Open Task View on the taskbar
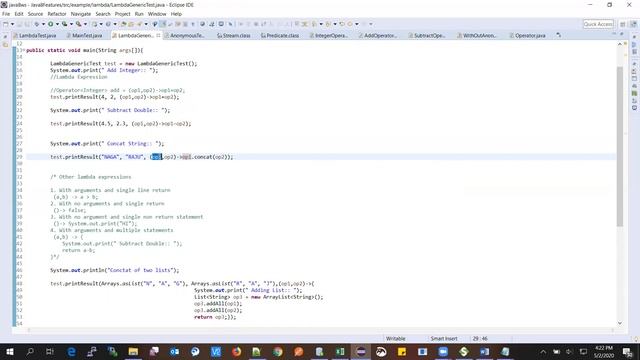The width and height of the screenshot is (640, 360). click(x=50, y=351)
